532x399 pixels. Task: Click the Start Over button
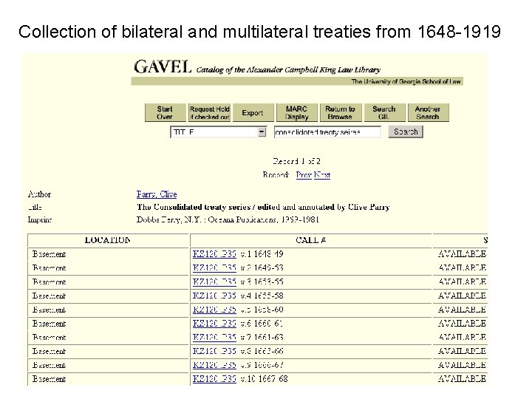point(166,112)
